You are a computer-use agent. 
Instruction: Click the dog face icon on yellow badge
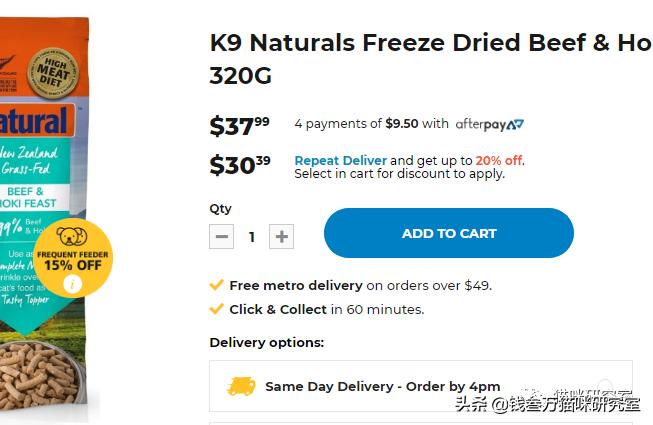(x=72, y=238)
